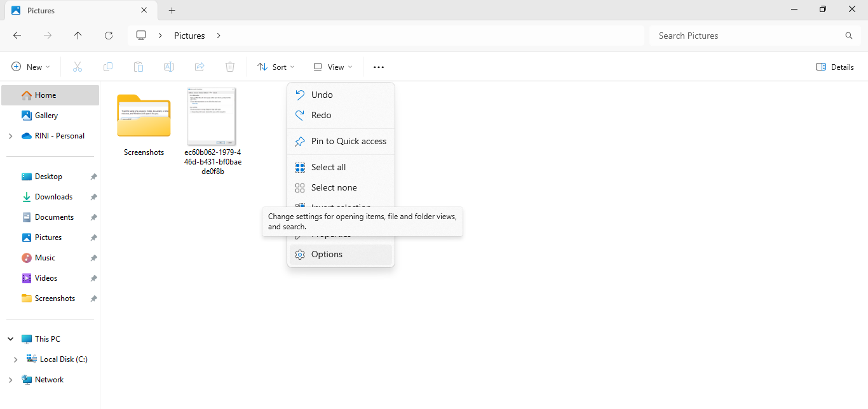
Task: Add a new tab with plus icon
Action: (x=172, y=10)
